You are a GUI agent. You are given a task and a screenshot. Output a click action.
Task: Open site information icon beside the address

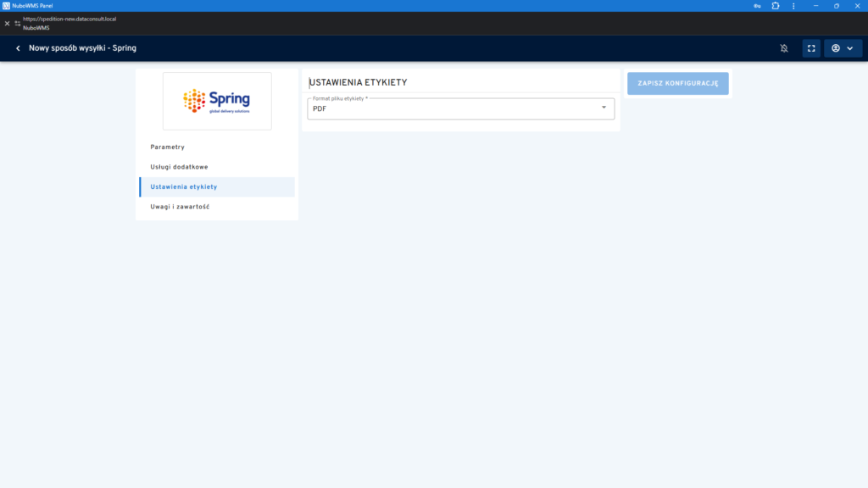tap(18, 23)
